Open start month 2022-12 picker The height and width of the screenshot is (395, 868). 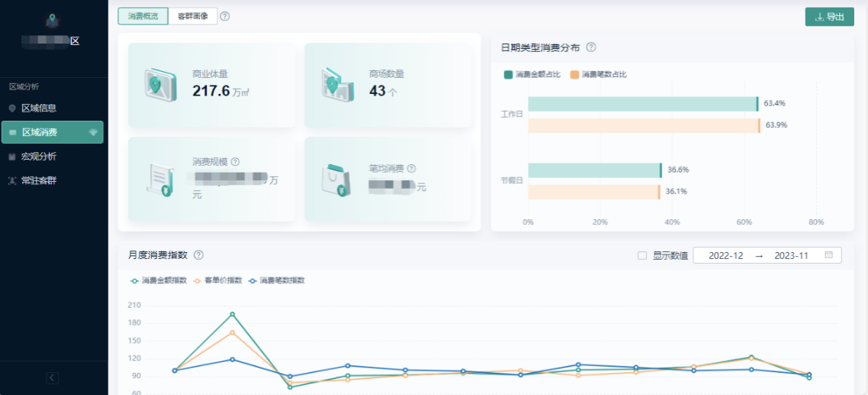725,256
